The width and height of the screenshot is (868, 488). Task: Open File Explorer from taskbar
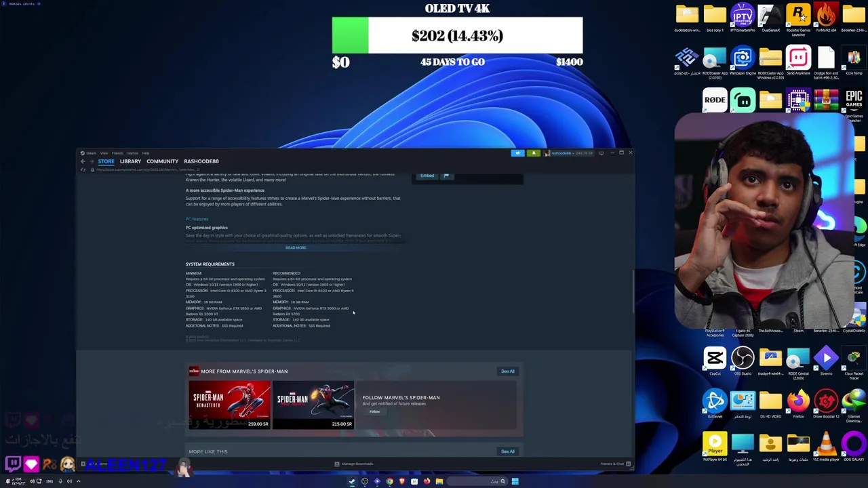coord(439,481)
